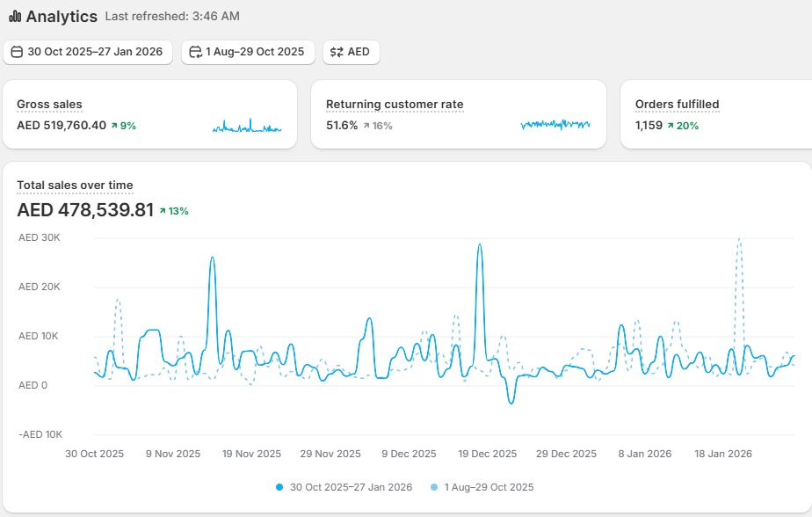Open the Orders fulfilled report
The image size is (812, 517).
[677, 104]
